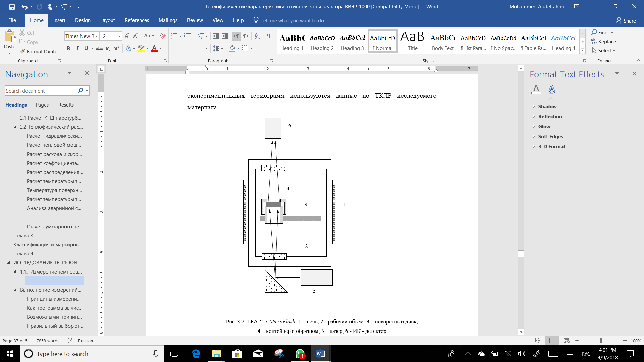
Task: Toggle Strikethrough formatting
Action: [99, 49]
